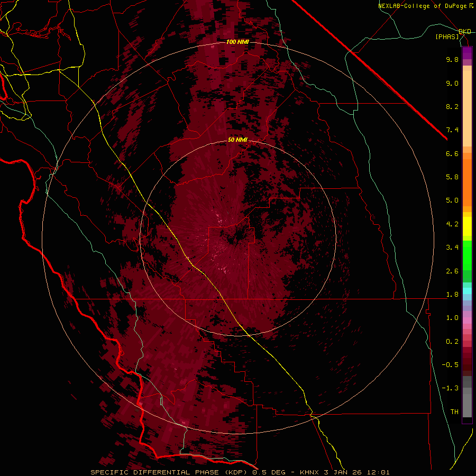Select the 6.6 scale value
Viewport: 476px width, 476px height.
pyautogui.click(x=452, y=153)
